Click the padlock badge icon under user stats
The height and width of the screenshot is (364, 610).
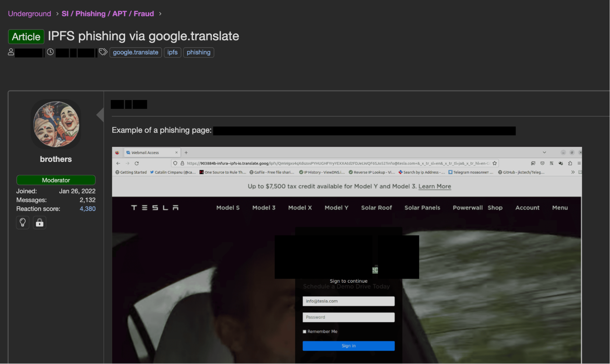coord(39,223)
